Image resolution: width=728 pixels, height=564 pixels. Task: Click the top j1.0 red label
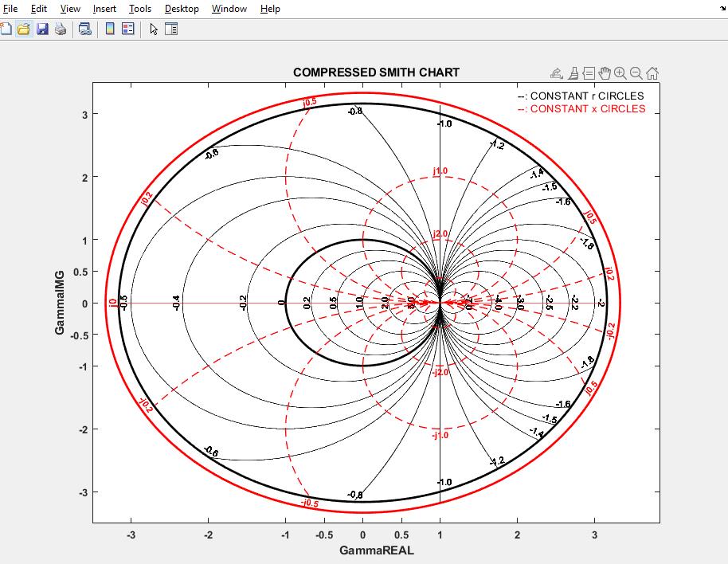coord(440,170)
